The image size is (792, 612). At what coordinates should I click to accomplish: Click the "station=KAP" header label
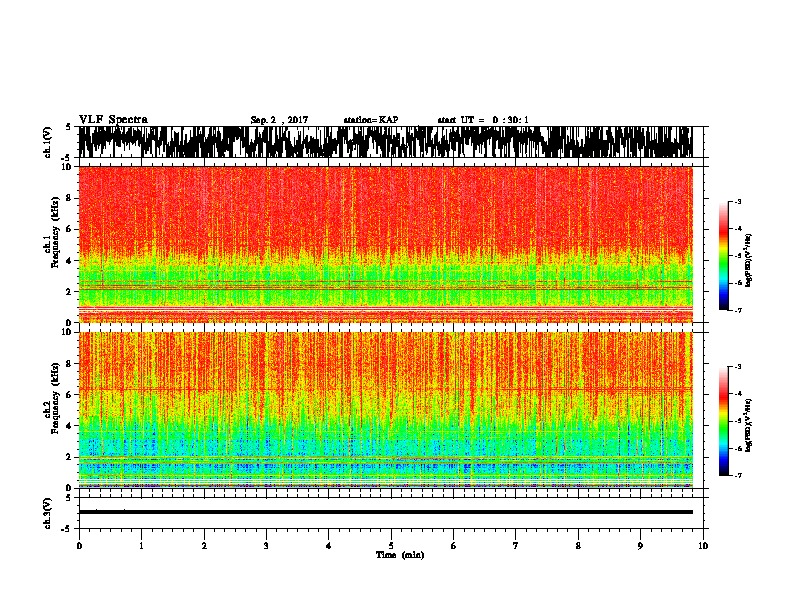coord(371,120)
